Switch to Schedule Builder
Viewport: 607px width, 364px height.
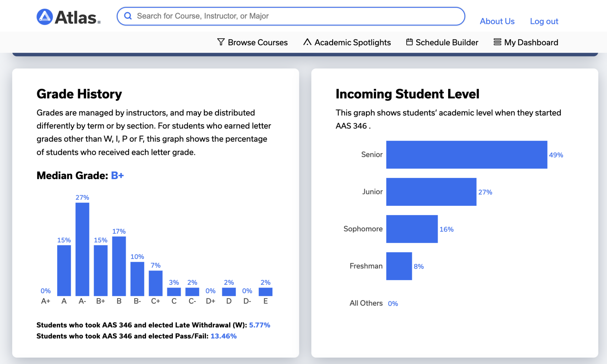click(447, 42)
